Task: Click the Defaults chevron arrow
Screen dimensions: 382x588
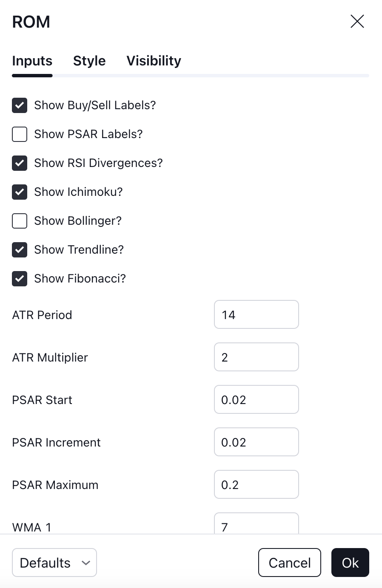Action: (x=86, y=563)
